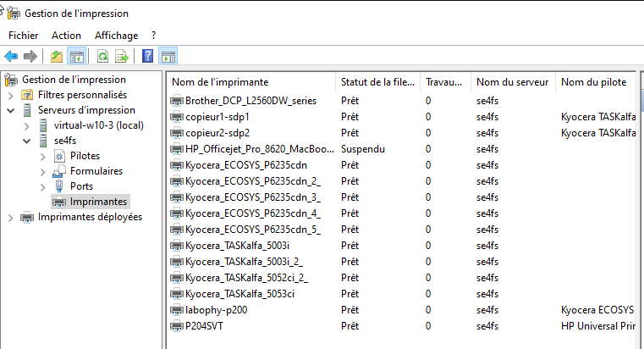Select the Kyocera_ECOSYS_P6235cdn_5_ printer row

(403, 230)
